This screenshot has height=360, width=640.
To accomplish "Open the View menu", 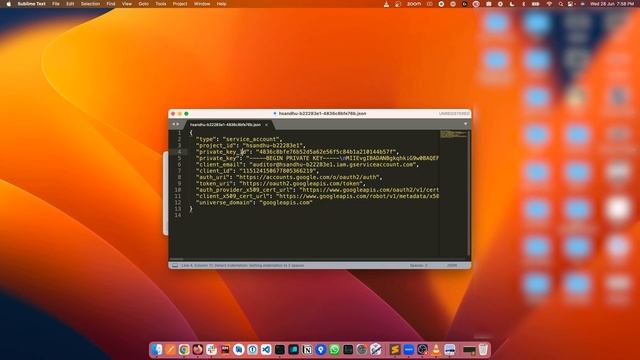I will click(127, 4).
